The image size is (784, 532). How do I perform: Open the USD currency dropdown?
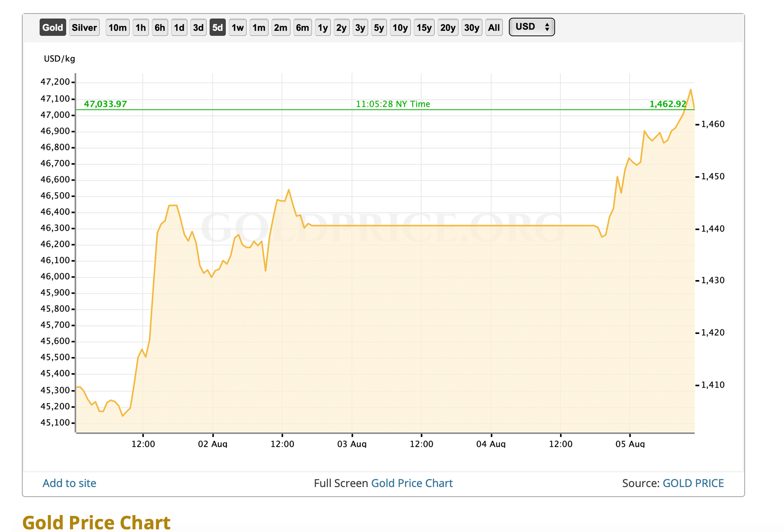tap(532, 27)
